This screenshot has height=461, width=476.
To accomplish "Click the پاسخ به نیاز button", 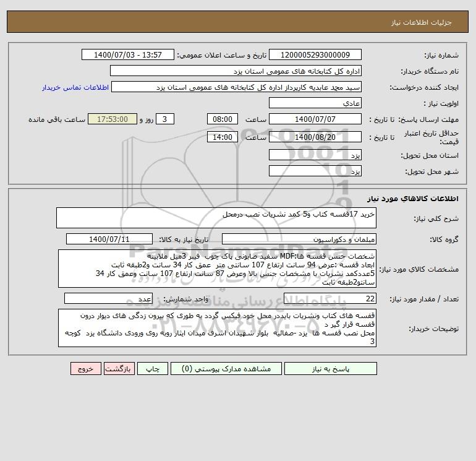I will (330, 369).
